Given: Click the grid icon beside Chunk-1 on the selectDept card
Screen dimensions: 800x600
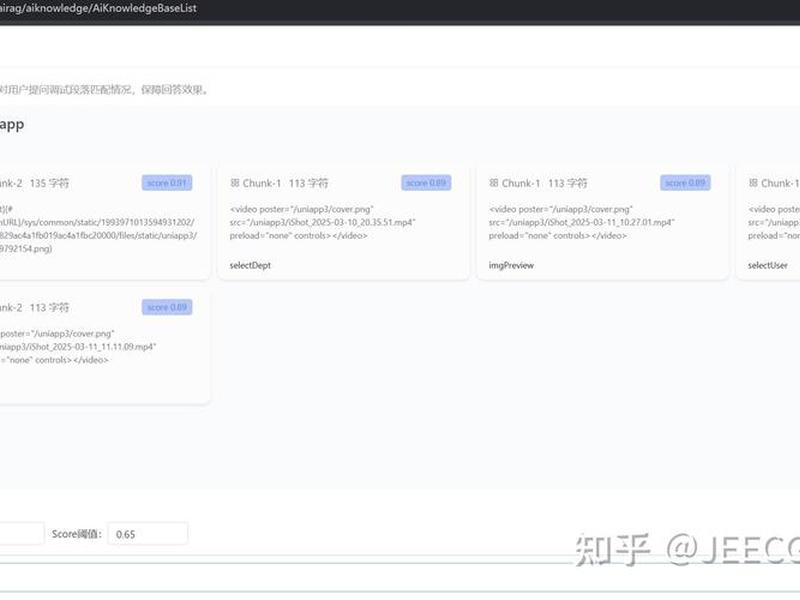Looking at the screenshot, I should click(x=235, y=183).
